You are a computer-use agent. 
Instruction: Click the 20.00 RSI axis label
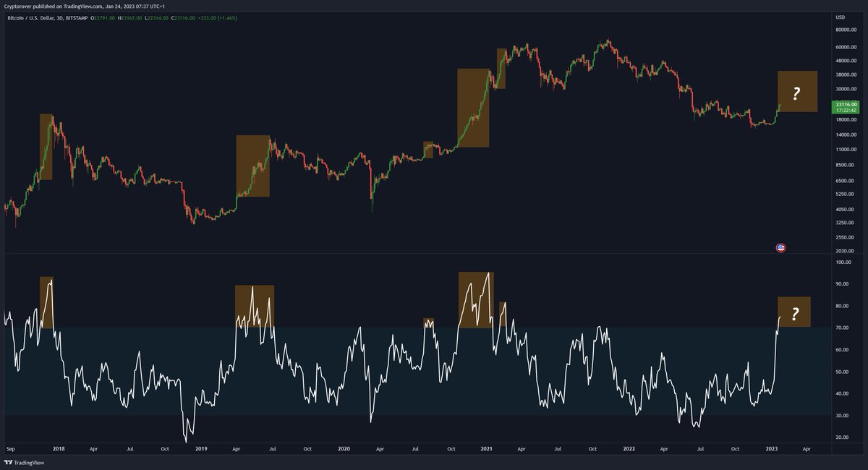tap(842, 437)
